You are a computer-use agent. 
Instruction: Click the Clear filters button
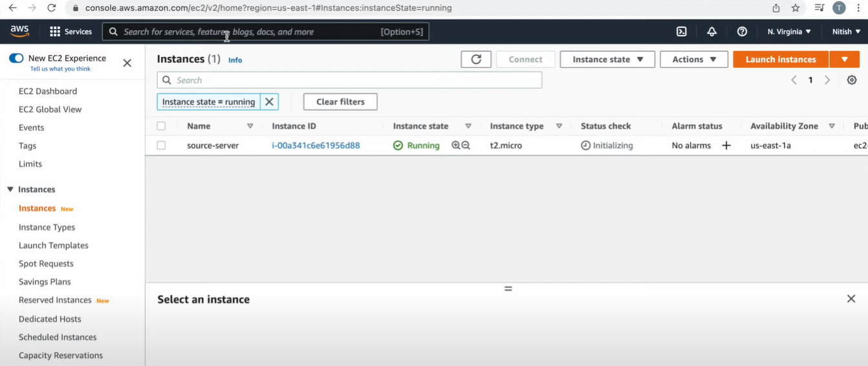tap(340, 102)
